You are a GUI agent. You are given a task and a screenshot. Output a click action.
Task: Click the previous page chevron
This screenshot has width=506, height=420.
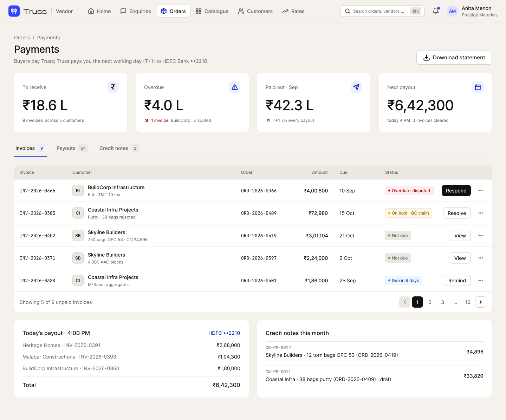click(405, 302)
